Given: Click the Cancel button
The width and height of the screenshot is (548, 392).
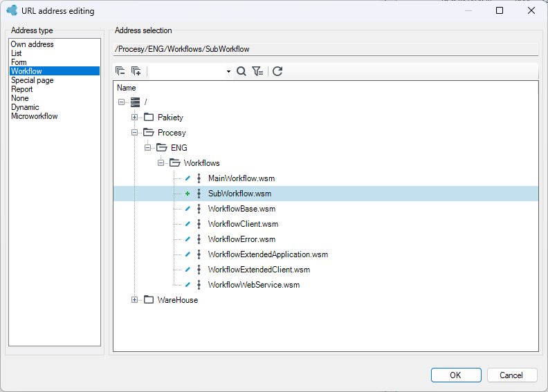Looking at the screenshot, I should [511, 375].
